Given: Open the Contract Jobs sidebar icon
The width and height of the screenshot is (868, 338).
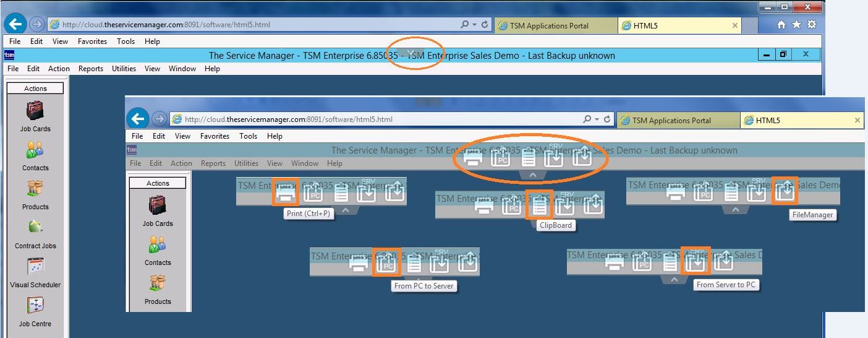Looking at the screenshot, I should point(35,228).
